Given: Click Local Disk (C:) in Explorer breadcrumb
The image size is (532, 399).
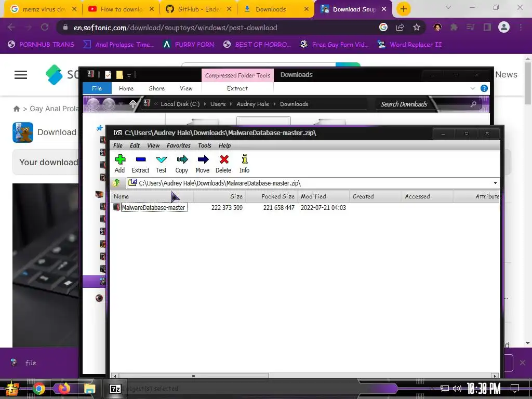Looking at the screenshot, I should pyautogui.click(x=180, y=104).
